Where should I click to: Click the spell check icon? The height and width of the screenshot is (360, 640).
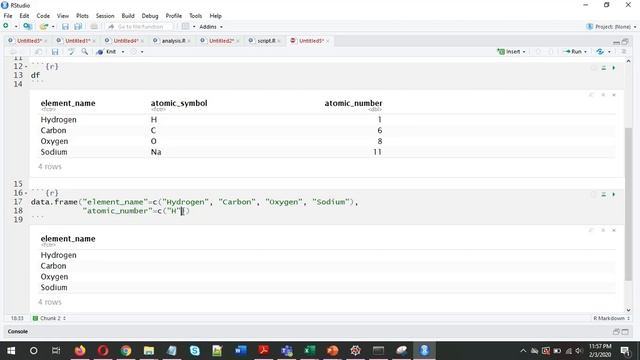[71, 52]
